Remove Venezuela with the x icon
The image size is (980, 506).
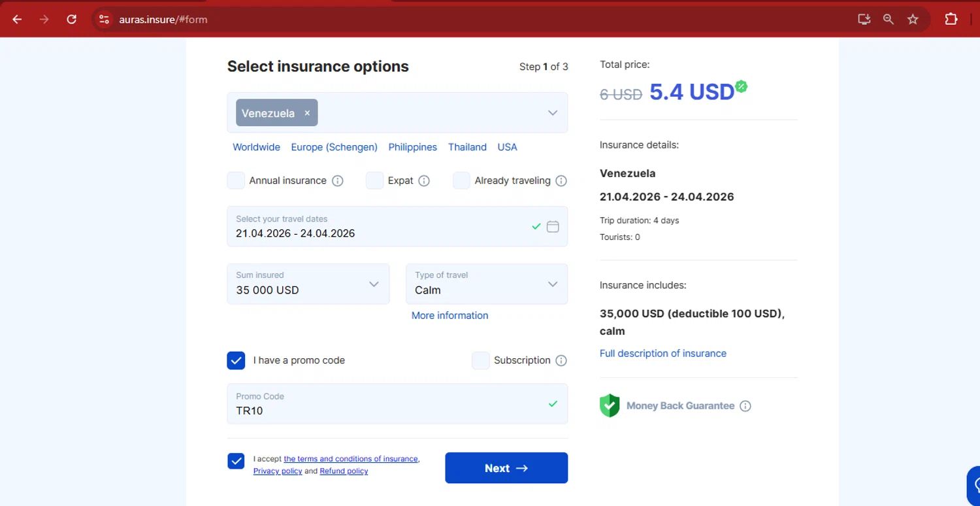307,113
